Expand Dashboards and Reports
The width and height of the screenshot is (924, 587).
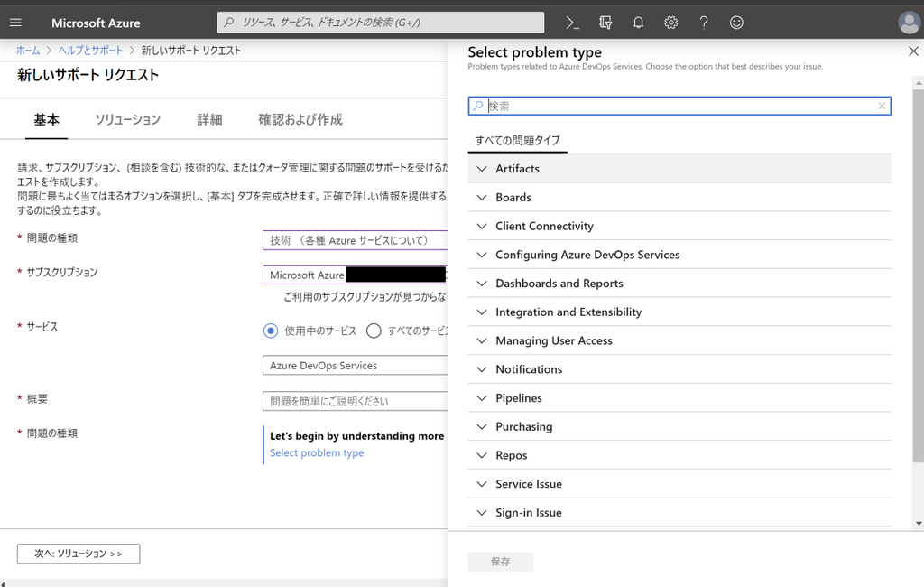point(679,284)
